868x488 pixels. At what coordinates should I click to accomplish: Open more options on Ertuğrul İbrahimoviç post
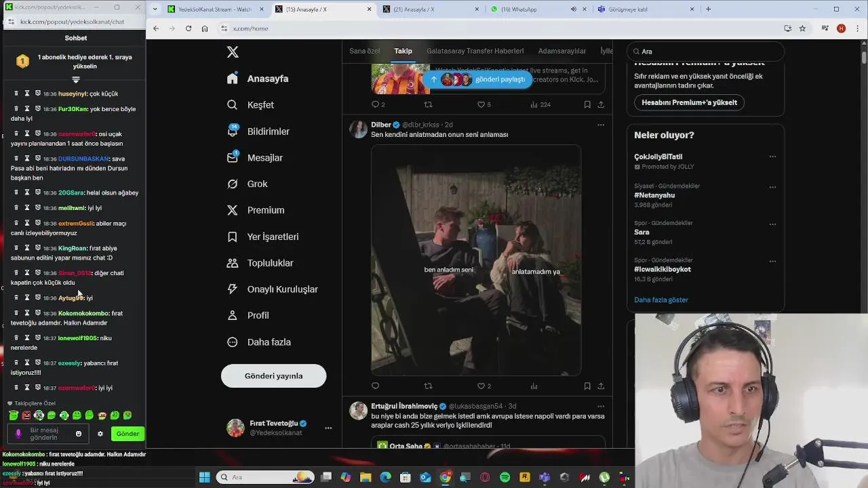(x=601, y=406)
